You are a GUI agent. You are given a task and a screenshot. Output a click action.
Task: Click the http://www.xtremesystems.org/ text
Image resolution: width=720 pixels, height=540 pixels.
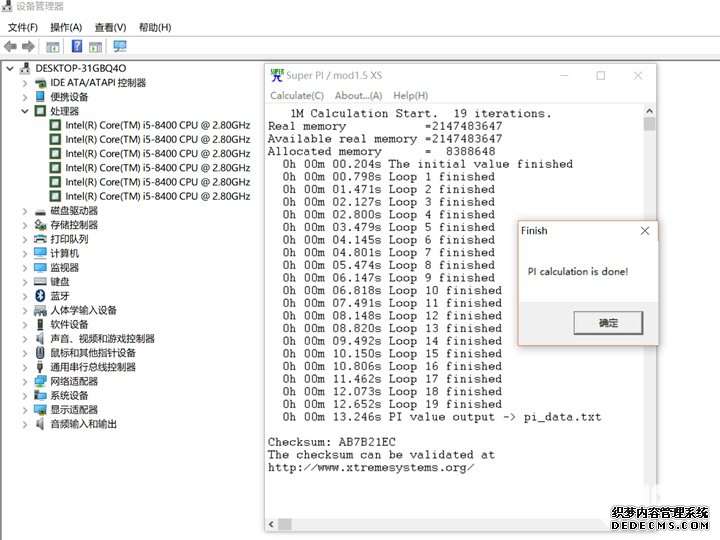pyautogui.click(x=371, y=467)
